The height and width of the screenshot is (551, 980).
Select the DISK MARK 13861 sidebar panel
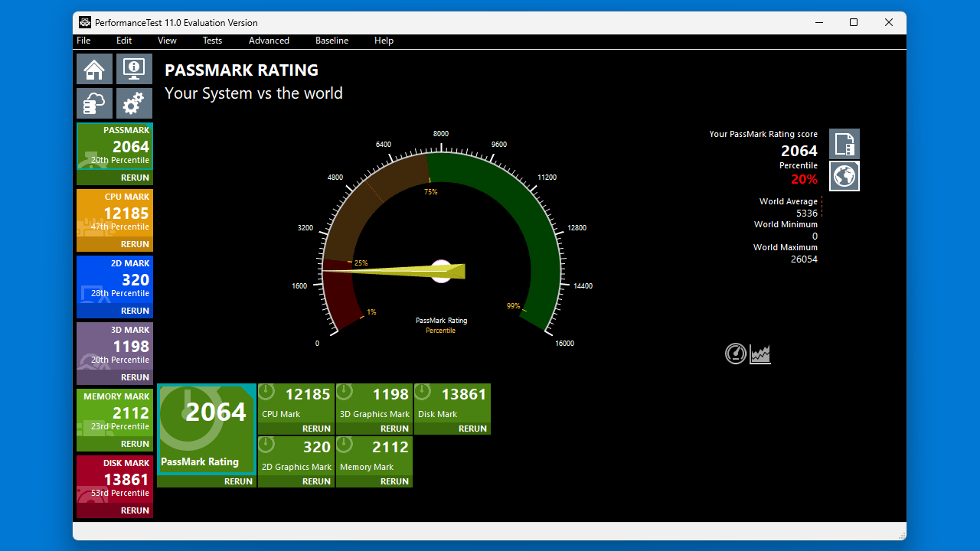[x=115, y=479]
